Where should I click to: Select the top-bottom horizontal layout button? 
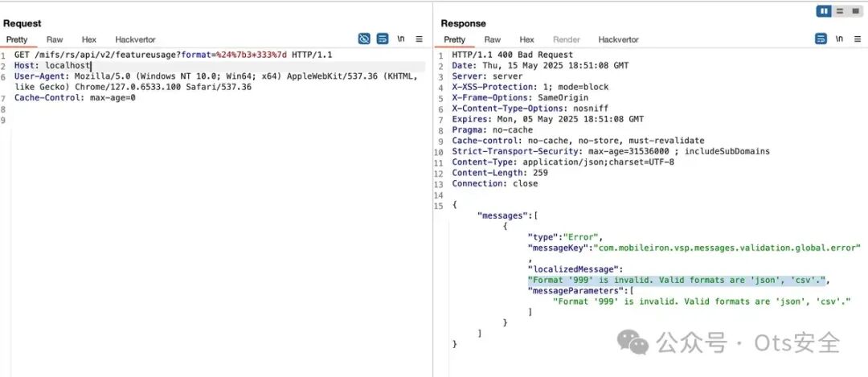[x=840, y=11]
